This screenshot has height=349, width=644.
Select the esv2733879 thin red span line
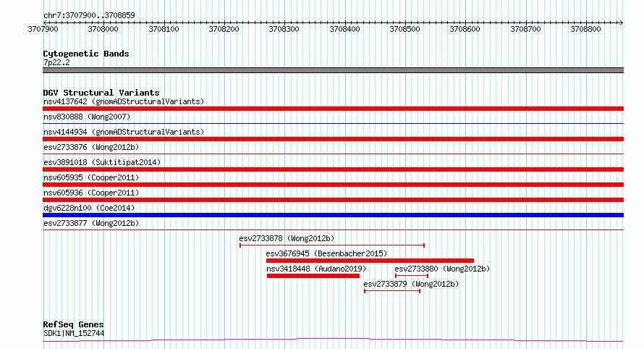pyautogui.click(x=392, y=291)
